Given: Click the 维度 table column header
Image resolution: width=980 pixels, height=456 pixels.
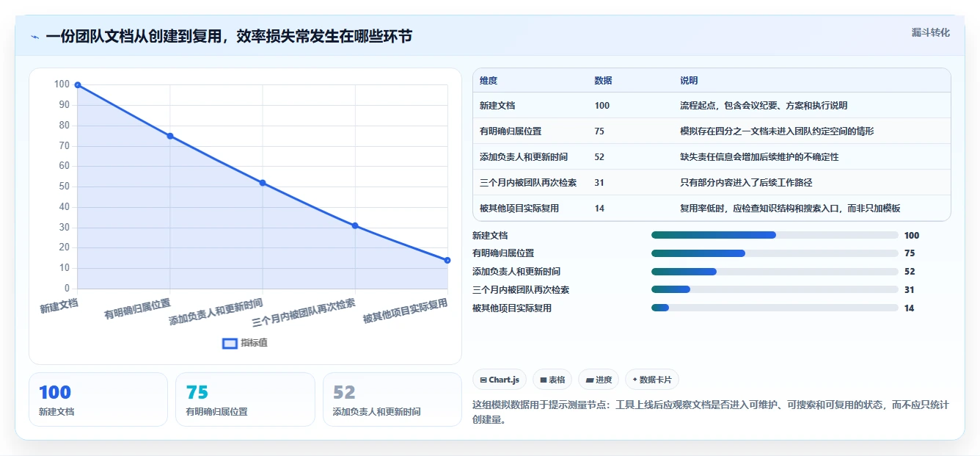Looking at the screenshot, I should click(x=489, y=81).
